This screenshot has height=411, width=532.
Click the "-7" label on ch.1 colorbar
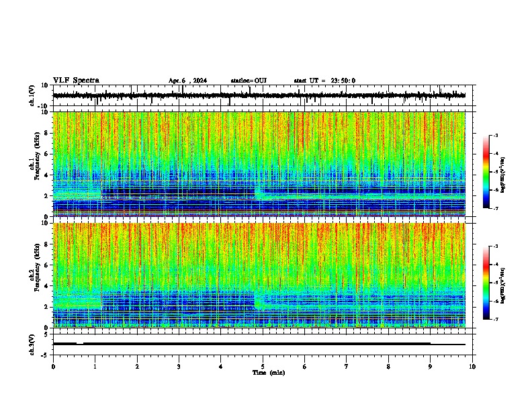[x=495, y=208]
